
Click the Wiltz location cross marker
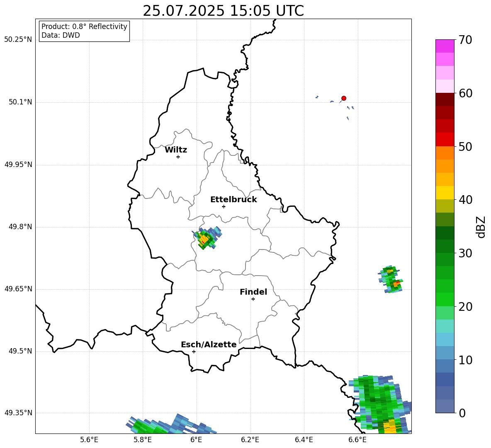tap(178, 157)
